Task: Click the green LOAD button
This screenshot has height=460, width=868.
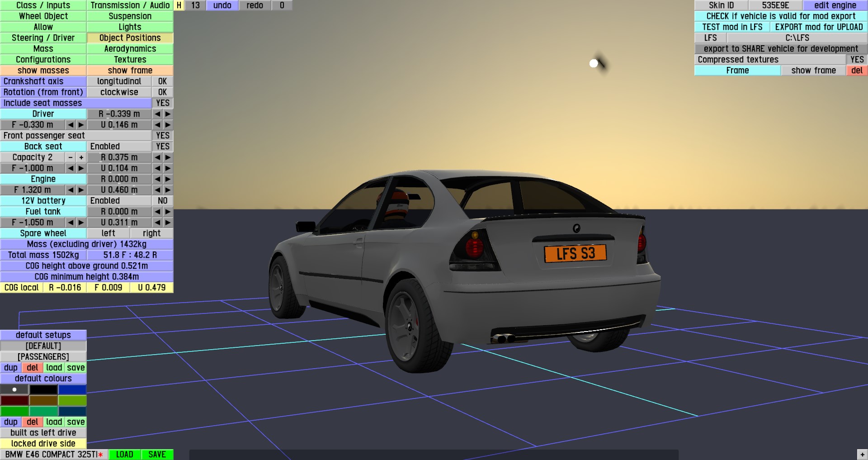Action: pos(125,455)
